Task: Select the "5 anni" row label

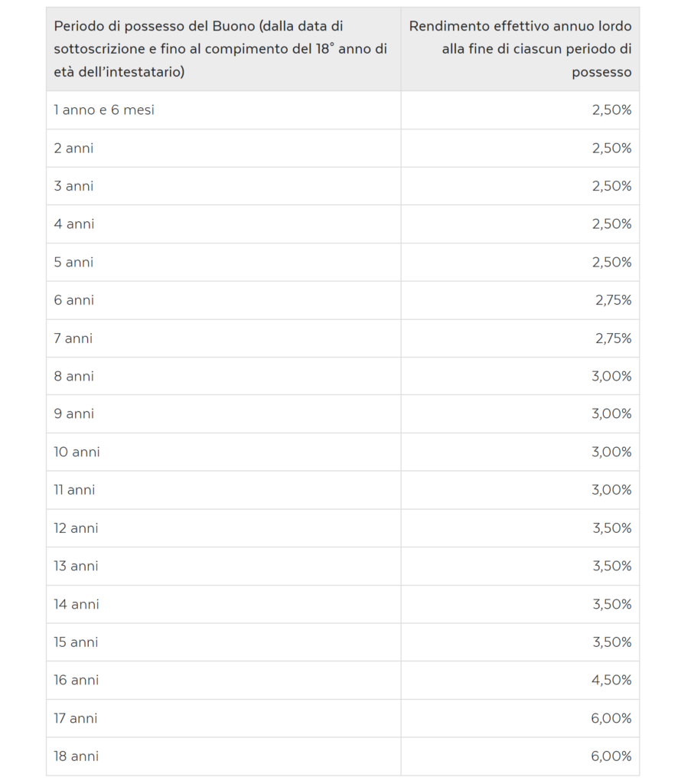Action: click(73, 262)
